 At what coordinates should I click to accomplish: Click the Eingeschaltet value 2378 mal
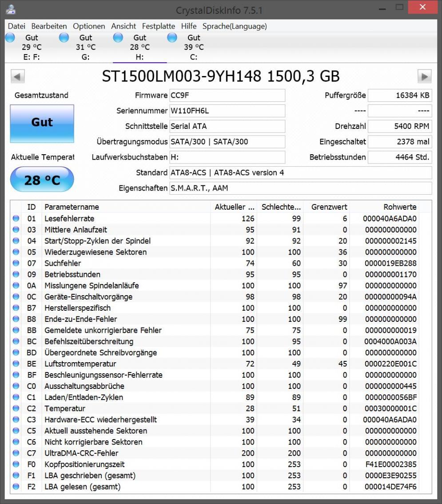click(x=400, y=142)
